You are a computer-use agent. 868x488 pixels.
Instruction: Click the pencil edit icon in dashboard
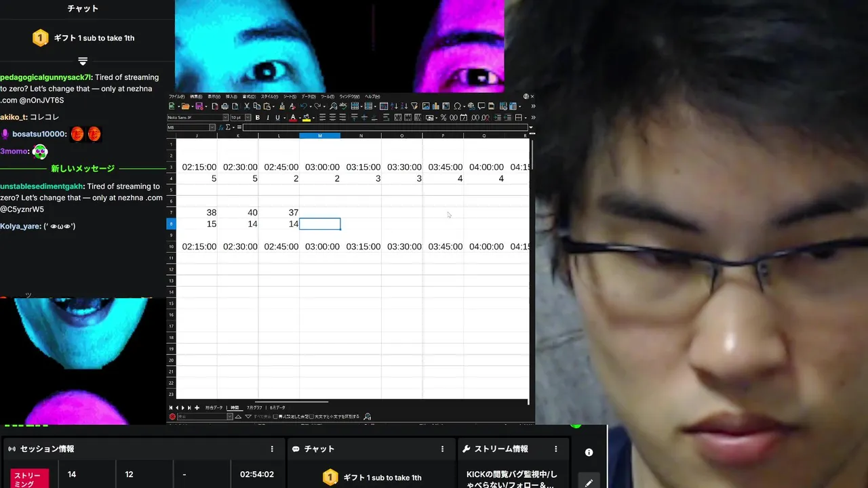click(589, 483)
